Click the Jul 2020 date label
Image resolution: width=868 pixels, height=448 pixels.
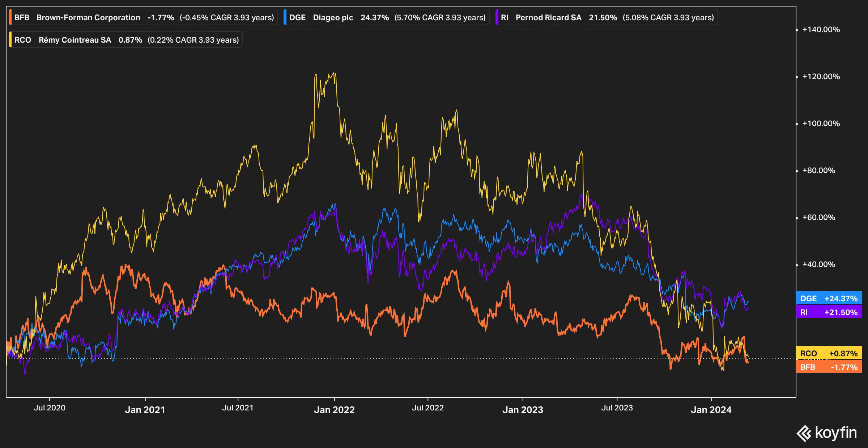pos(50,408)
